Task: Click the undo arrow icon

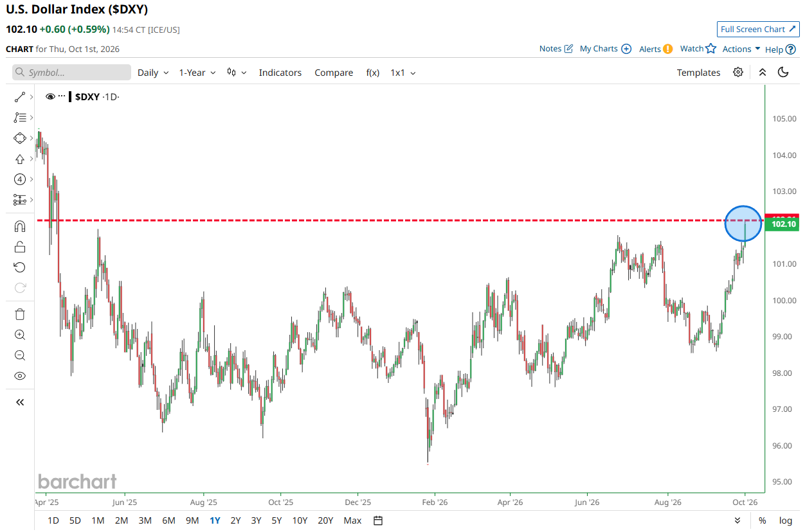Action: tap(19, 267)
